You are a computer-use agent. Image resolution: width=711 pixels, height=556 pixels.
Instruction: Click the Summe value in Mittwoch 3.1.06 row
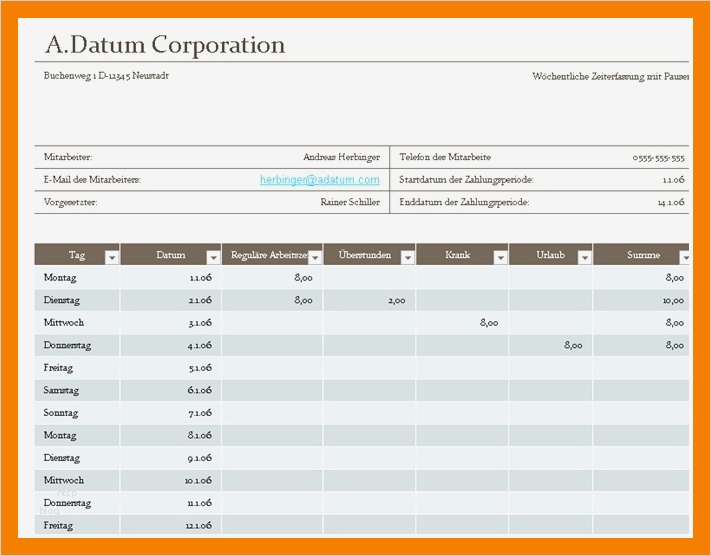(641, 322)
